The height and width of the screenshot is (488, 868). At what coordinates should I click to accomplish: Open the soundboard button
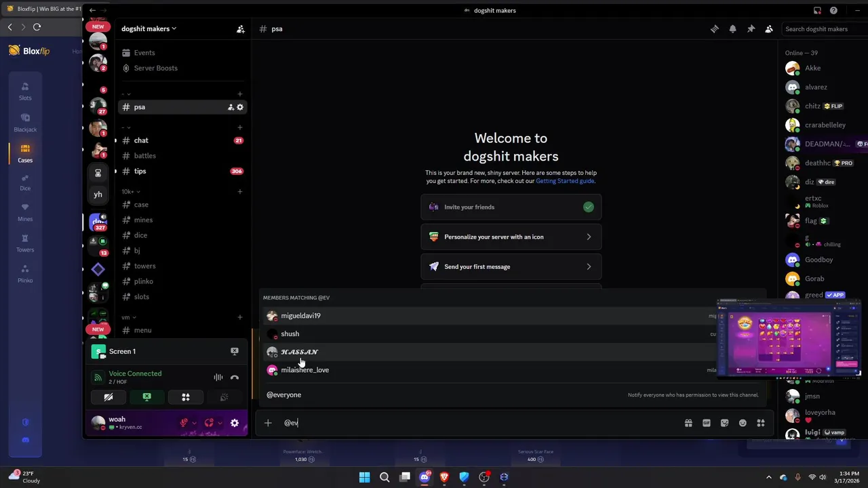tap(224, 397)
